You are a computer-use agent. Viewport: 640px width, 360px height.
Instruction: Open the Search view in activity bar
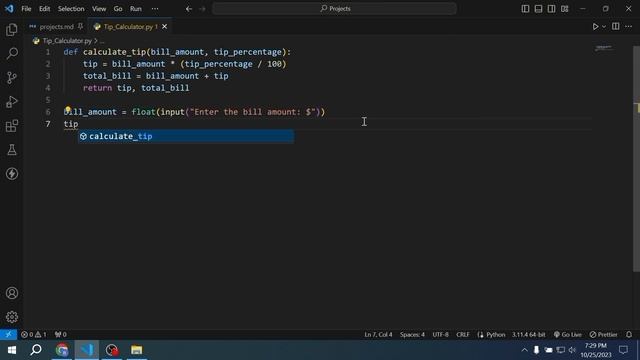click(x=12, y=53)
